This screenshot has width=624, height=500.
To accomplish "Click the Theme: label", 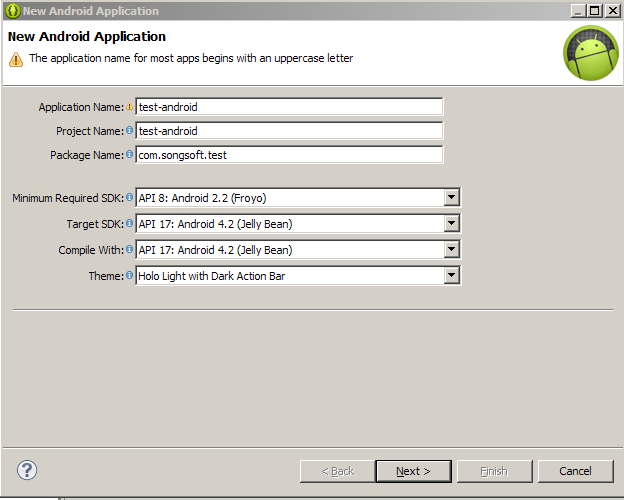I will 106,276.
